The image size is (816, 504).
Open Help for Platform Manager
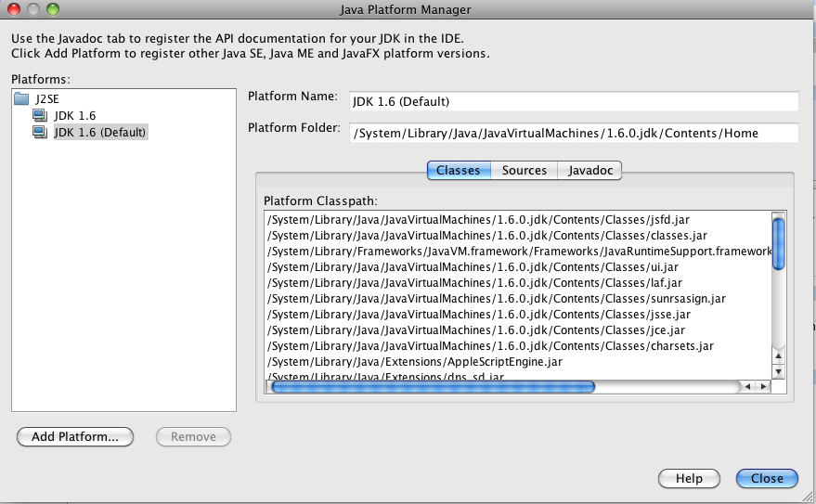(689, 478)
